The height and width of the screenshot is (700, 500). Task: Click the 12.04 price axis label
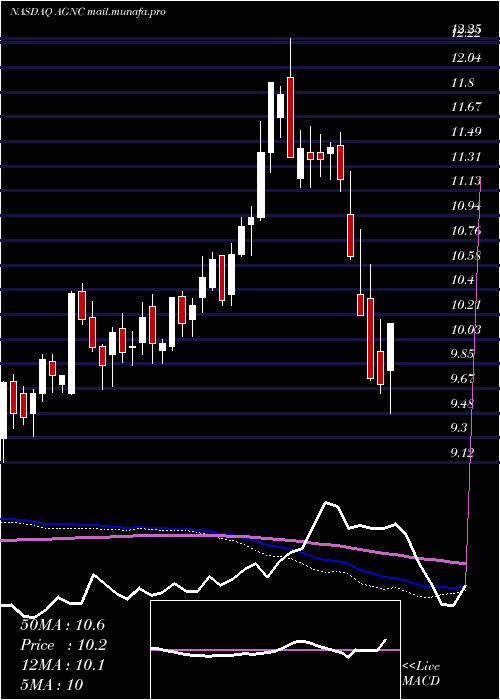pos(466,58)
